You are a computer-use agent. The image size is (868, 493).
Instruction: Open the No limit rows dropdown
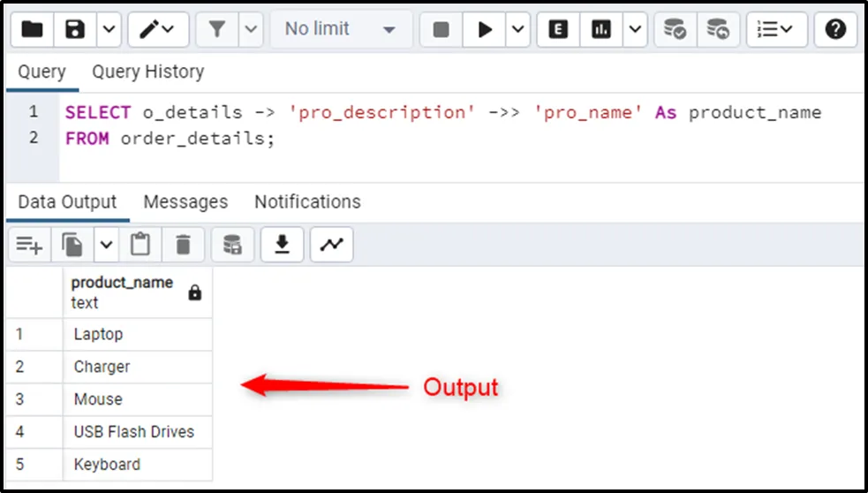(339, 29)
